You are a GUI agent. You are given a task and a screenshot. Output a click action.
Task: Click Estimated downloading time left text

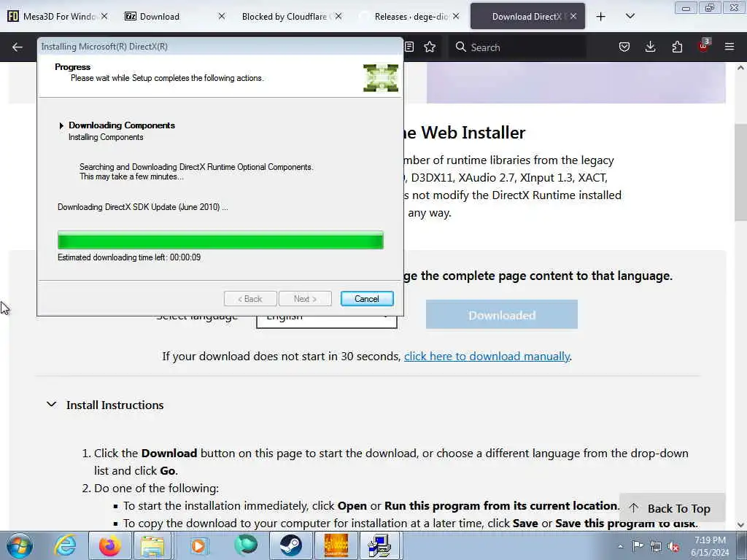[x=129, y=257]
